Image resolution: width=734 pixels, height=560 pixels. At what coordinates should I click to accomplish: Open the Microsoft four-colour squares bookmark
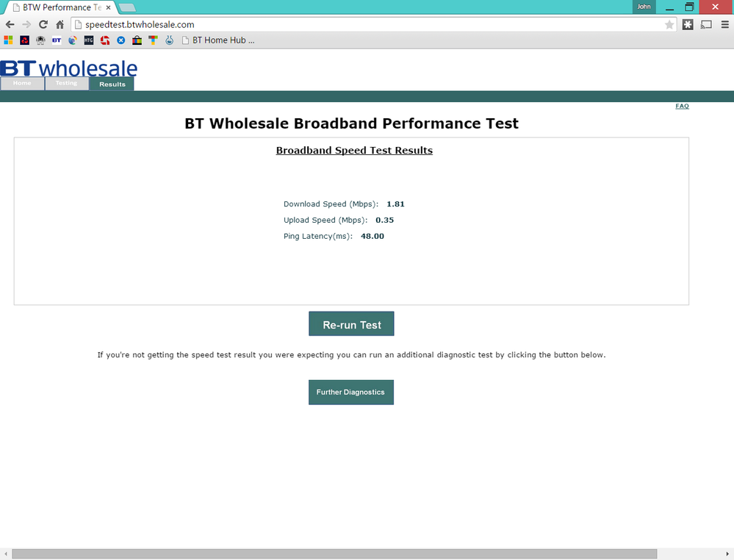(x=8, y=40)
